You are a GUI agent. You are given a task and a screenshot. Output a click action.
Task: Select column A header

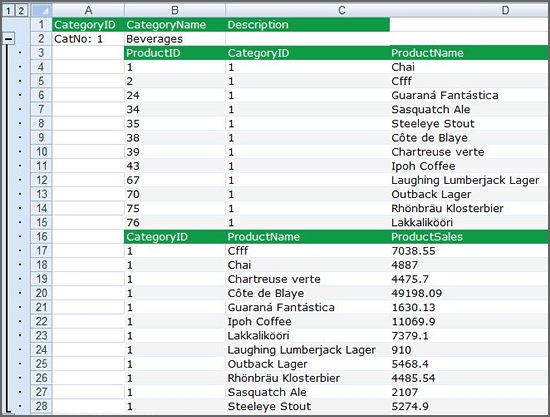(x=88, y=10)
